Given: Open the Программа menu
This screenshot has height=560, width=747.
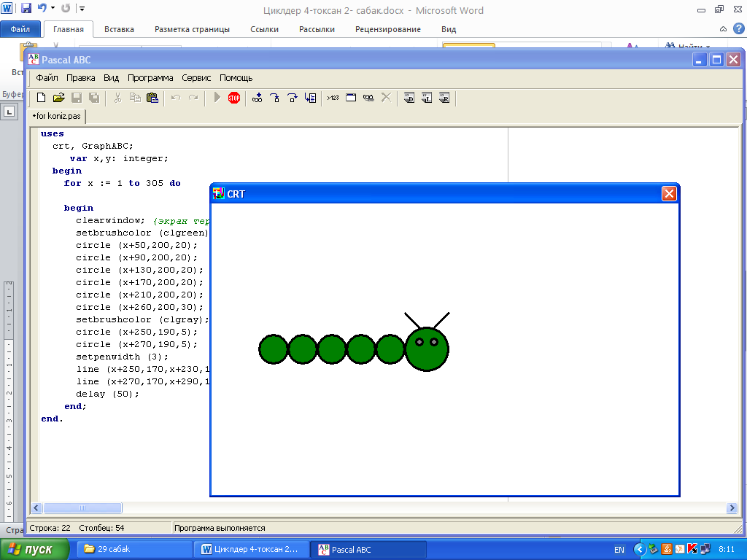Looking at the screenshot, I should click(150, 78).
